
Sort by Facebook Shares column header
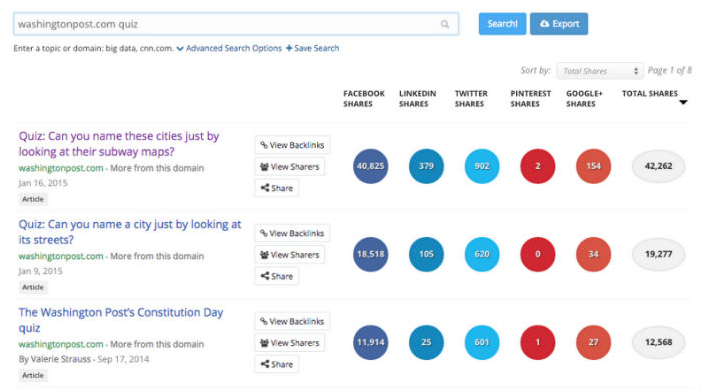(363, 98)
